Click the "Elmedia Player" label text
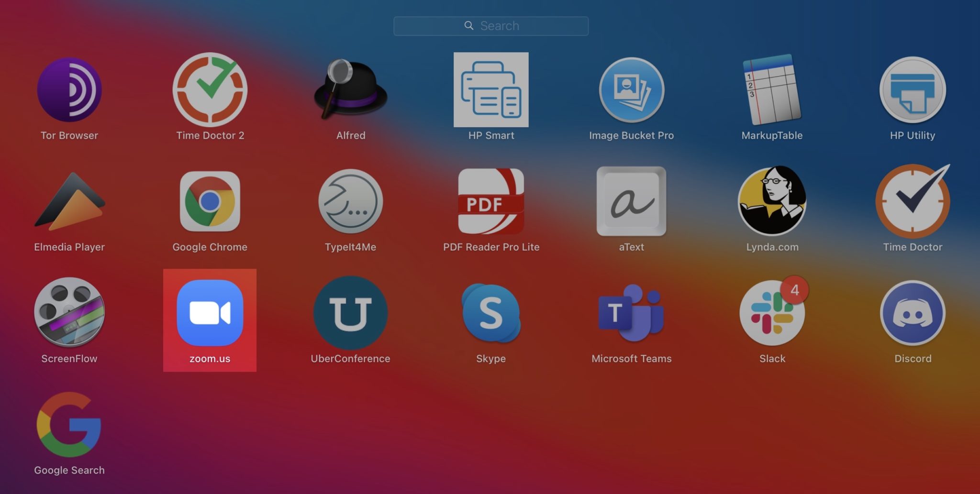Image resolution: width=980 pixels, height=494 pixels. tap(69, 247)
